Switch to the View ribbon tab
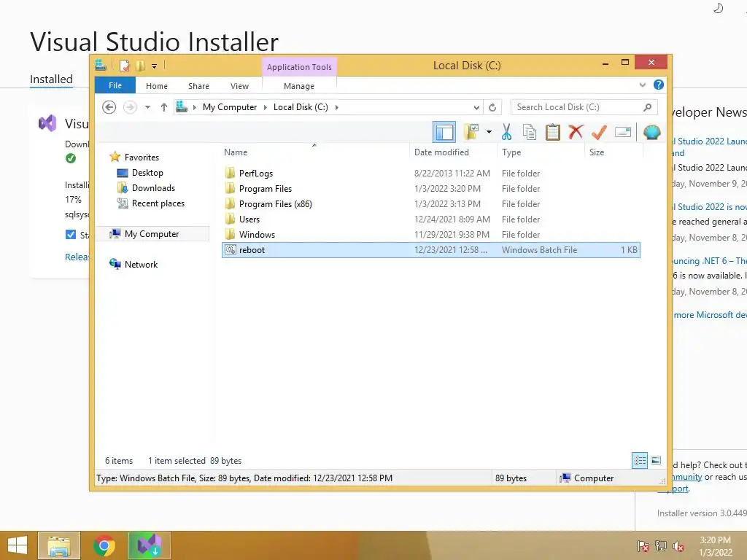 coord(239,86)
